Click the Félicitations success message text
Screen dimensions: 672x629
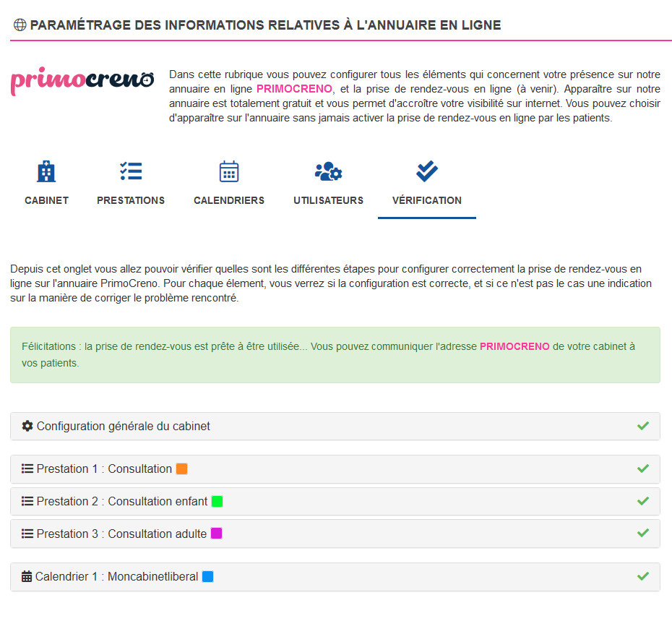point(328,354)
